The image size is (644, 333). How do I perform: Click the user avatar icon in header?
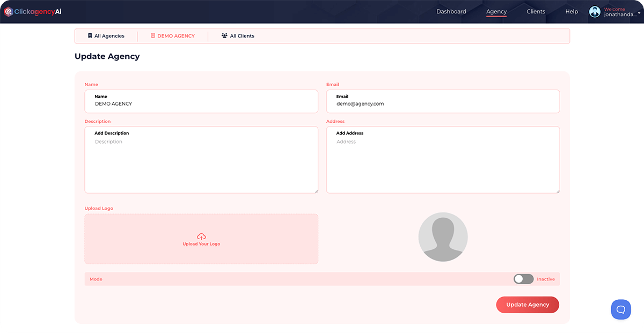pyautogui.click(x=595, y=11)
